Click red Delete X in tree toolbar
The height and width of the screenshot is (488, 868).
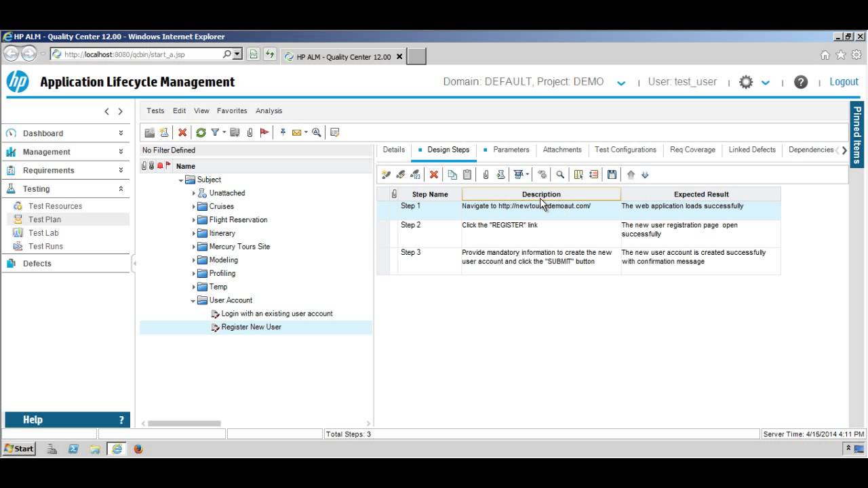182,133
